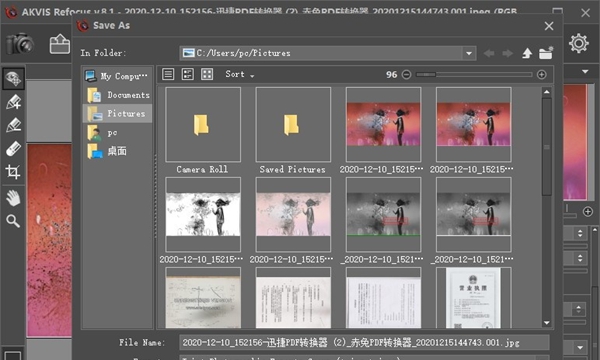600x360 pixels.
Task: Open the Sort dropdown menu
Action: (240, 74)
